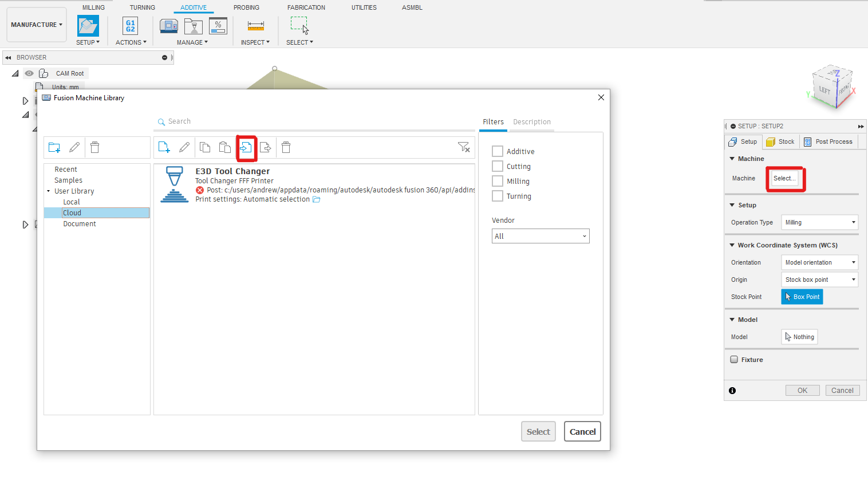Switch to the MILLING tab

[93, 7]
